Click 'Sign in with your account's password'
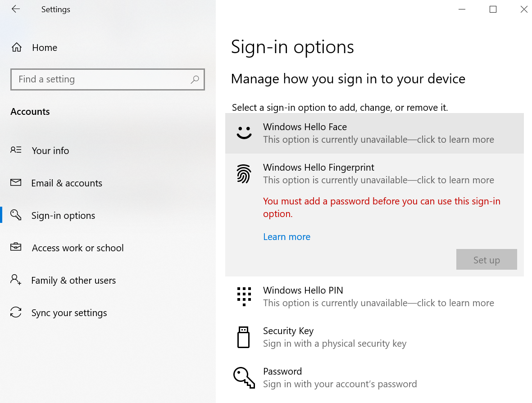The width and height of the screenshot is (532, 403). [340, 384]
